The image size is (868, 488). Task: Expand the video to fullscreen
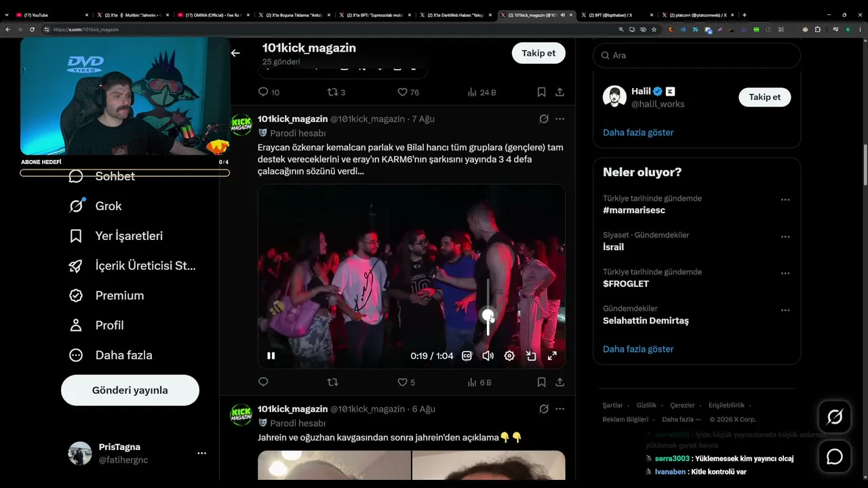[x=552, y=356]
